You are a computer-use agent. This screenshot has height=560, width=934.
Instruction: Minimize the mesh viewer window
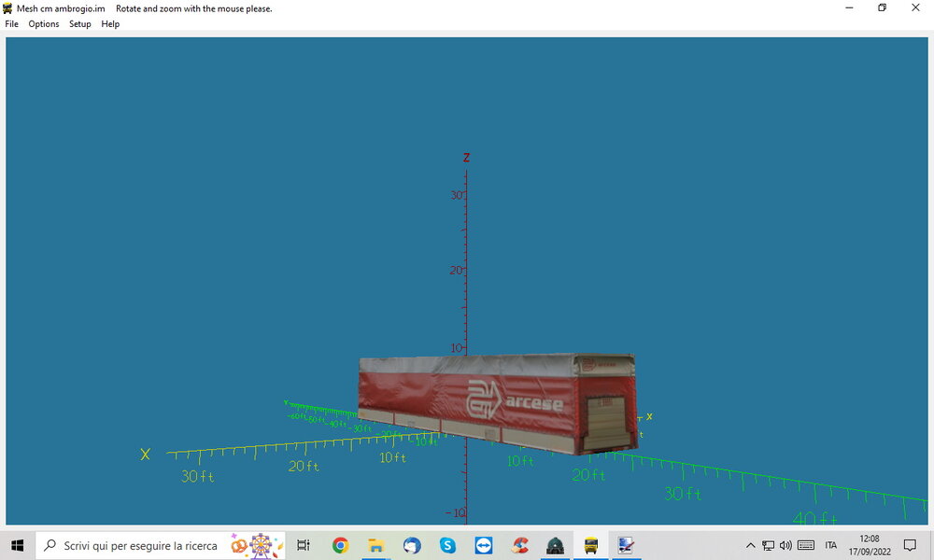click(x=849, y=8)
